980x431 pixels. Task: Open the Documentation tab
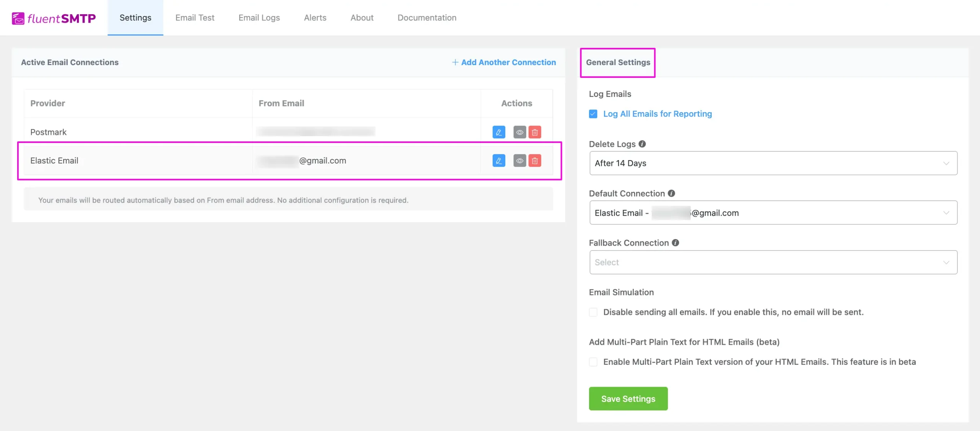(427, 18)
